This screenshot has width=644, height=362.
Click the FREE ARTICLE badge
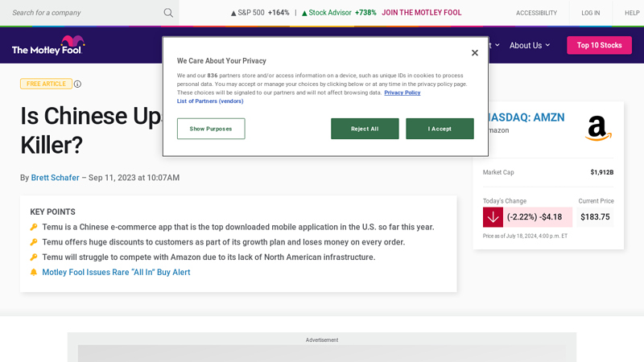[x=46, y=84]
